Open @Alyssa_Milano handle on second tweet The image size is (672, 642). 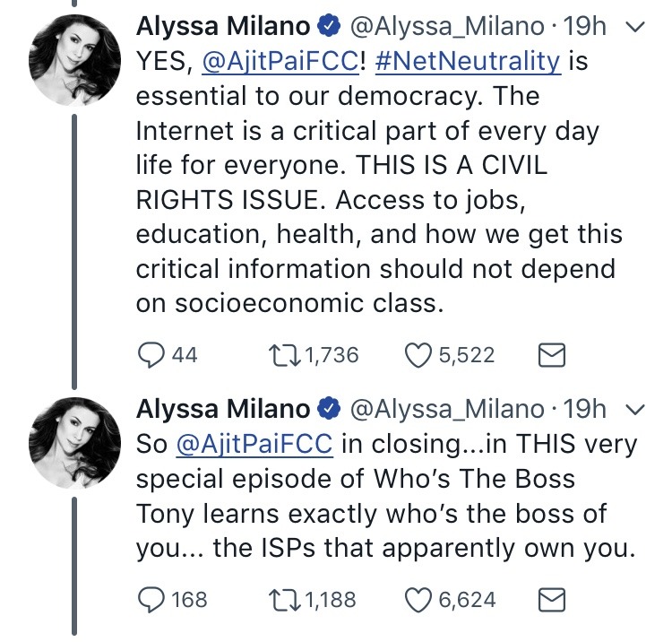tap(444, 410)
